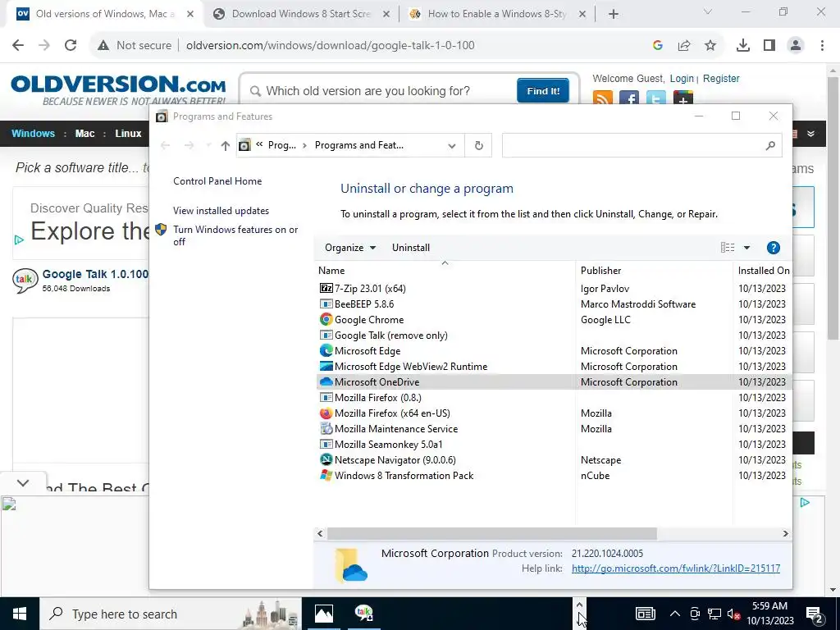Image resolution: width=840 pixels, height=630 pixels.
Task: Click the Uninstall button
Action: (x=411, y=248)
